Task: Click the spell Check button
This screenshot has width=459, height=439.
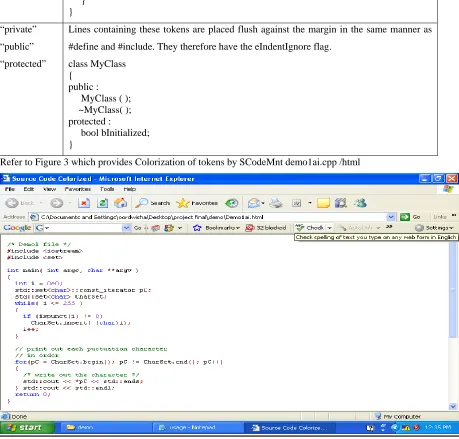Action: (310, 228)
